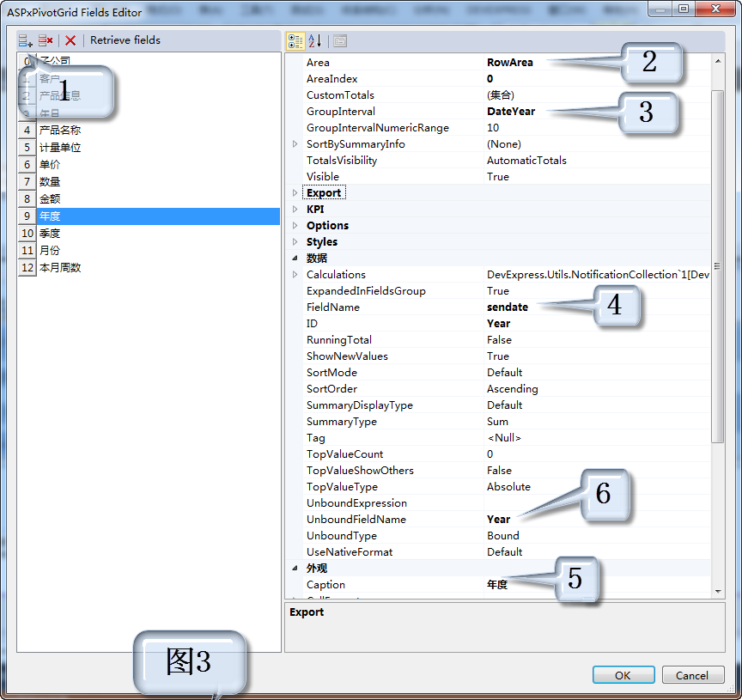Switch property grid to Categorized view
The height and width of the screenshot is (700, 742).
click(295, 41)
